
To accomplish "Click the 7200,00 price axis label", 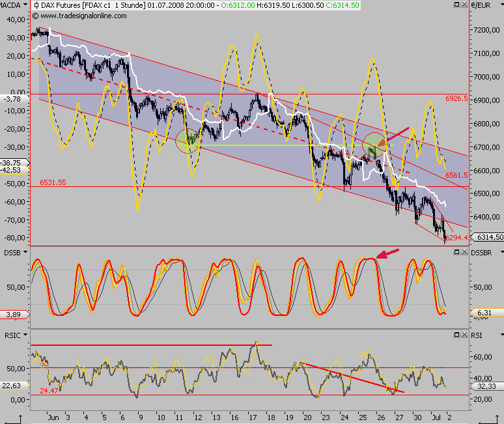I will (x=486, y=30).
